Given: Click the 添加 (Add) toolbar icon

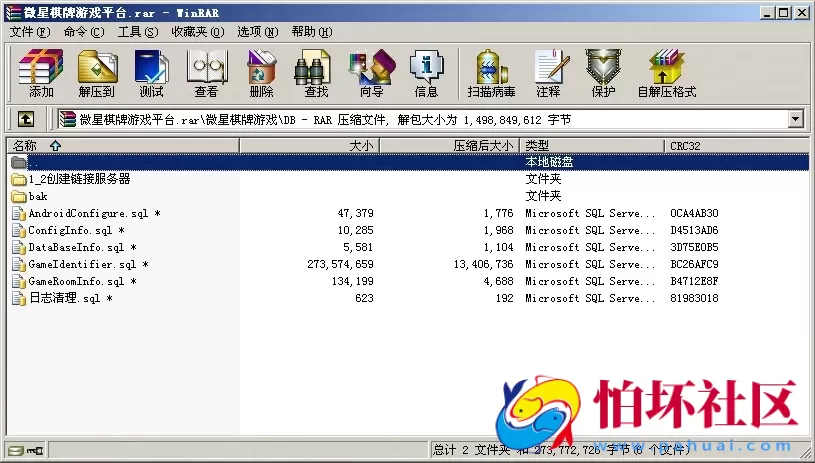Looking at the screenshot, I should coord(41,73).
